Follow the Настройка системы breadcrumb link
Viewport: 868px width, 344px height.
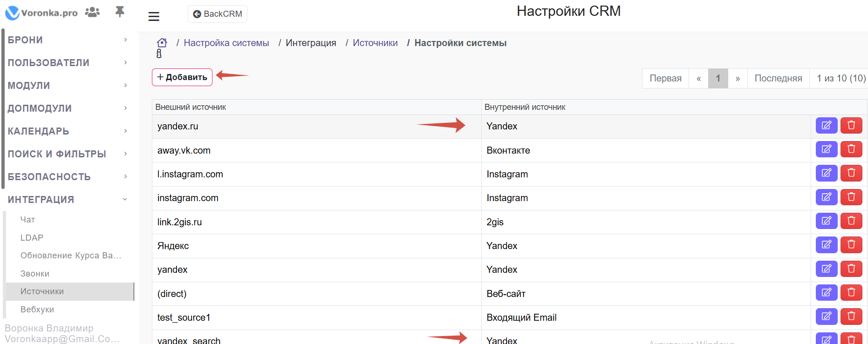tap(226, 43)
